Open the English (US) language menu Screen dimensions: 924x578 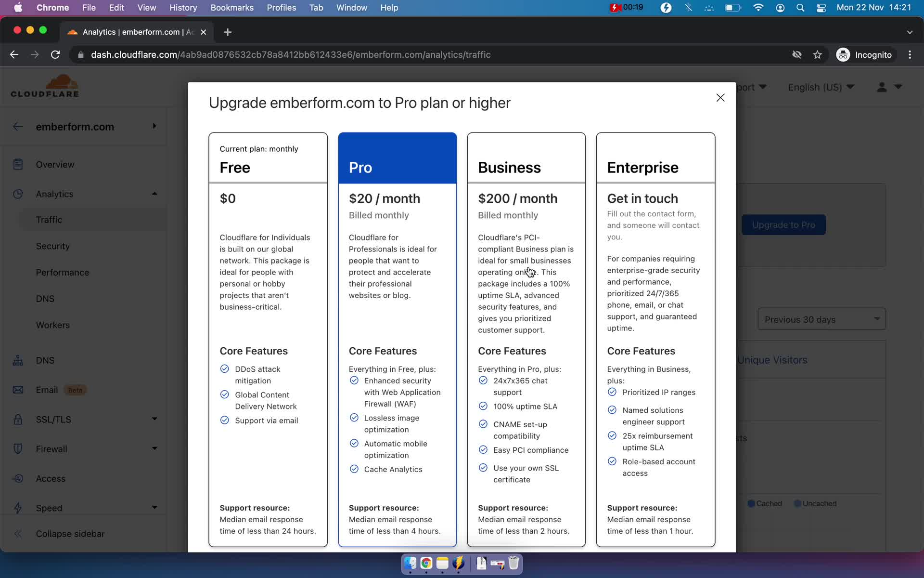(x=820, y=87)
